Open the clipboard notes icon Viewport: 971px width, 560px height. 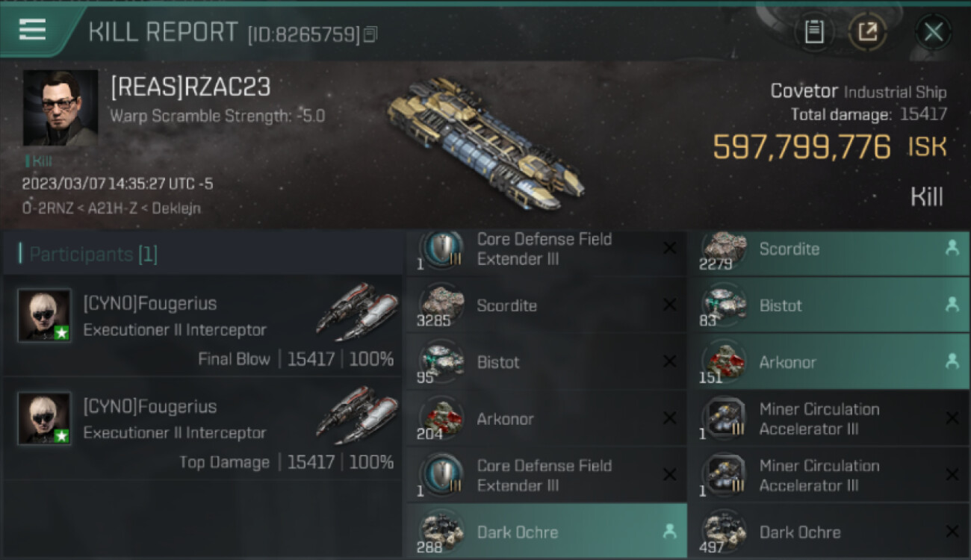pos(814,32)
